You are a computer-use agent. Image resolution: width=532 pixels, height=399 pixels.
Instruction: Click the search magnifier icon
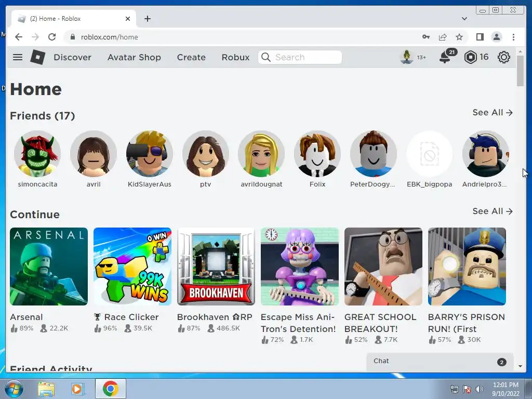(266, 57)
